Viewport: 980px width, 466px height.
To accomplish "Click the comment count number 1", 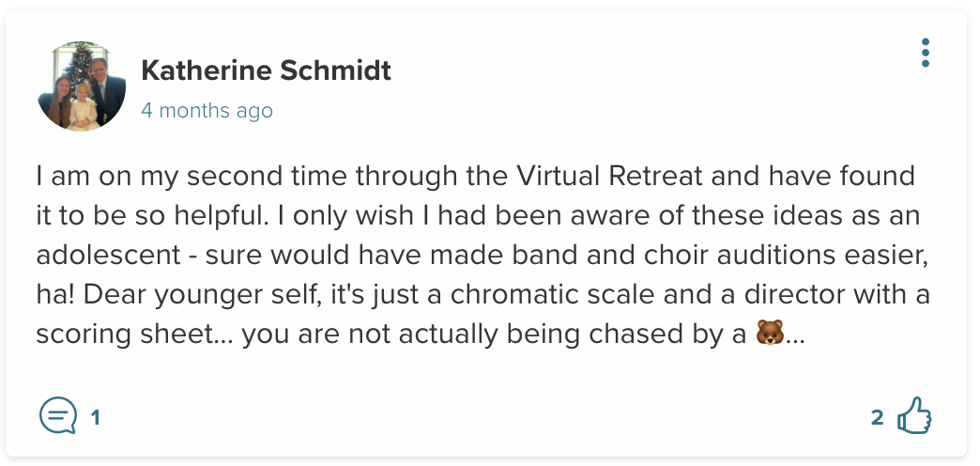I will [x=95, y=417].
